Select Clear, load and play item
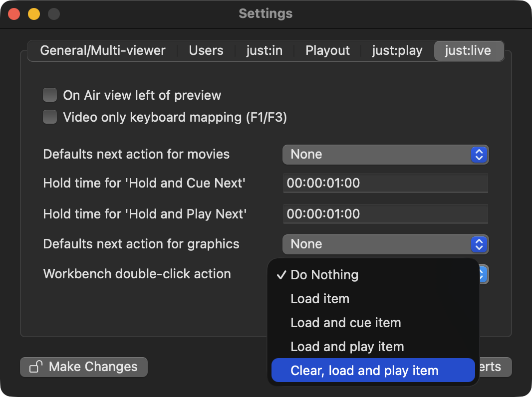The width and height of the screenshot is (532, 397). coord(364,371)
